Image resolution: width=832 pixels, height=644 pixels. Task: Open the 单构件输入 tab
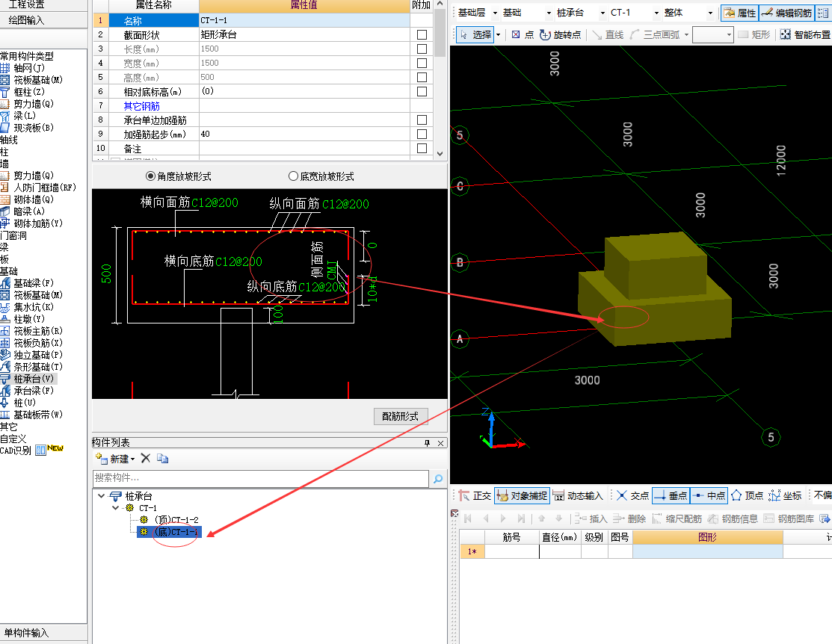click(26, 633)
